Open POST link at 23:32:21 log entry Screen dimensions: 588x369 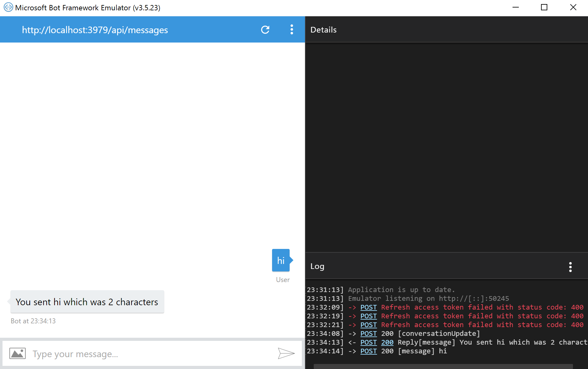pos(369,325)
